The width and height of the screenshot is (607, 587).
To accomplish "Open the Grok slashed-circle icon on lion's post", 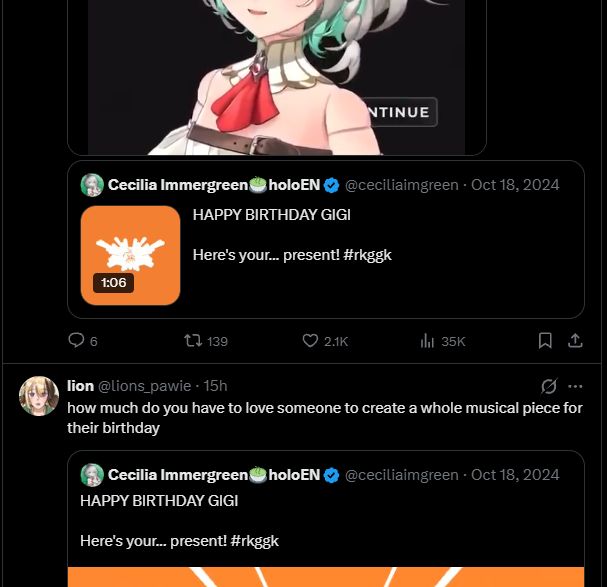I will click(549, 386).
